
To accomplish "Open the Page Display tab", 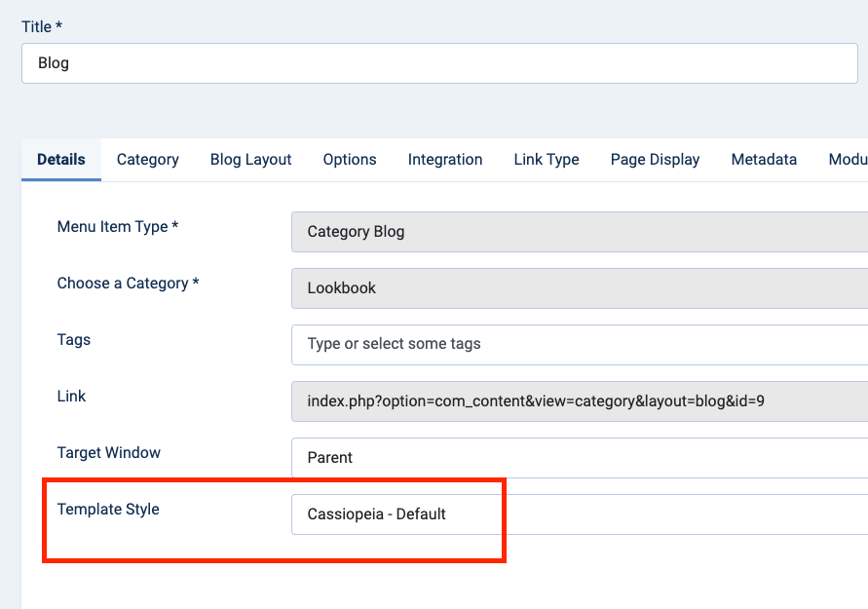I will point(655,160).
